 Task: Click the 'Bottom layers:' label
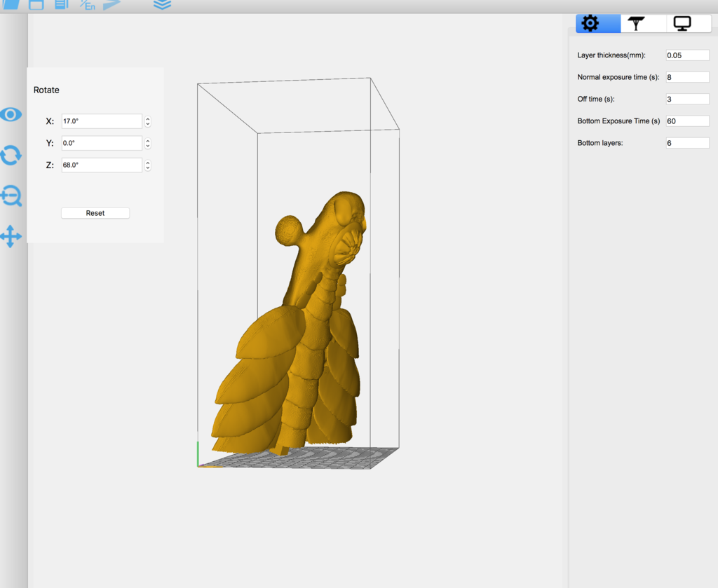pyautogui.click(x=600, y=143)
